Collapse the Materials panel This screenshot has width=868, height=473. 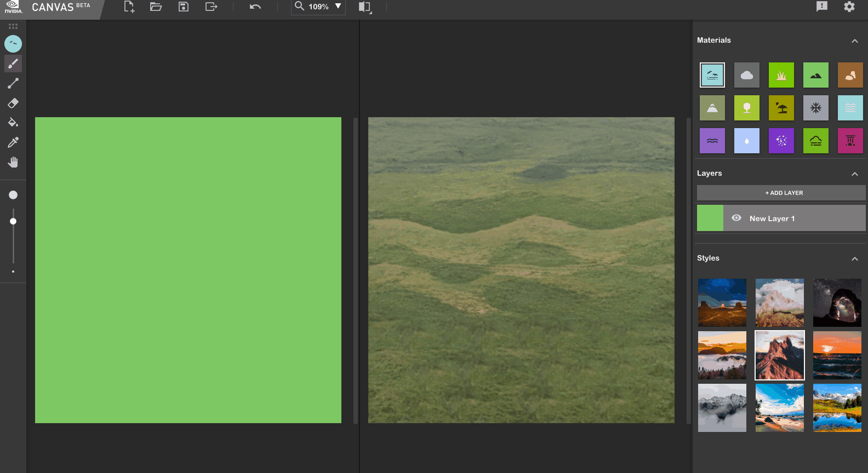coord(854,41)
